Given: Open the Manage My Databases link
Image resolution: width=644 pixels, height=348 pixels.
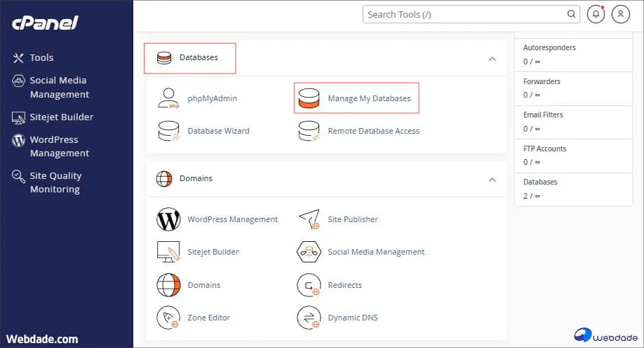Looking at the screenshot, I should [x=369, y=98].
